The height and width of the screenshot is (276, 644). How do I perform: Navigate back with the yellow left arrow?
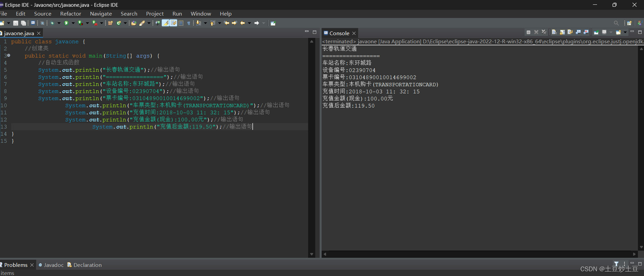[x=242, y=23]
